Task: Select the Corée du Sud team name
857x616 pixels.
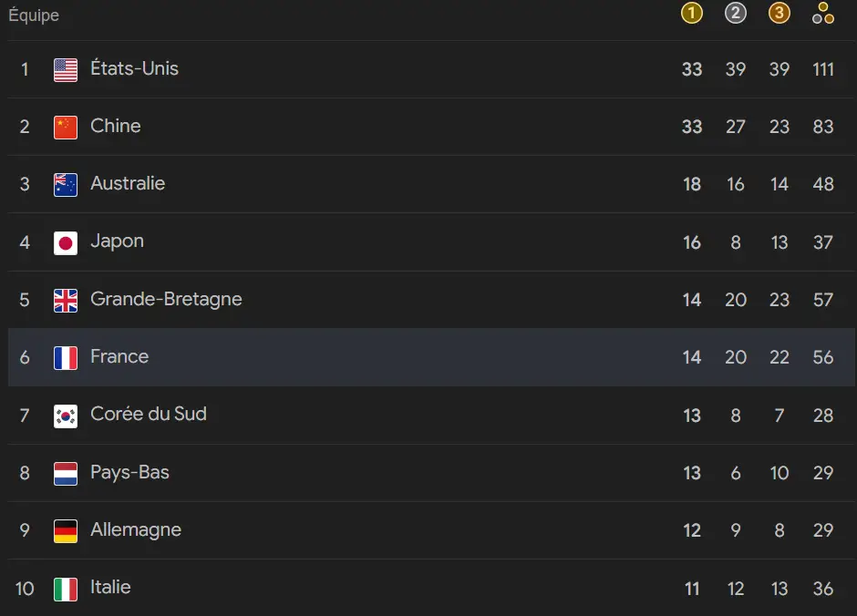Action: click(149, 414)
